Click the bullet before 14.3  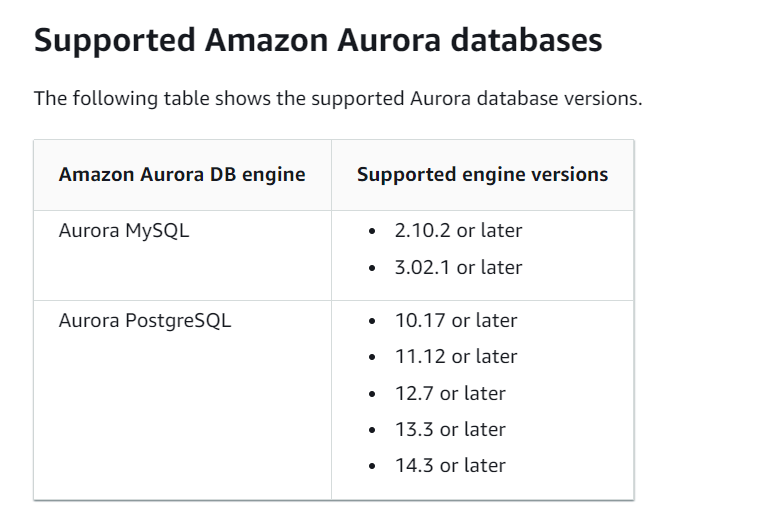tap(372, 466)
